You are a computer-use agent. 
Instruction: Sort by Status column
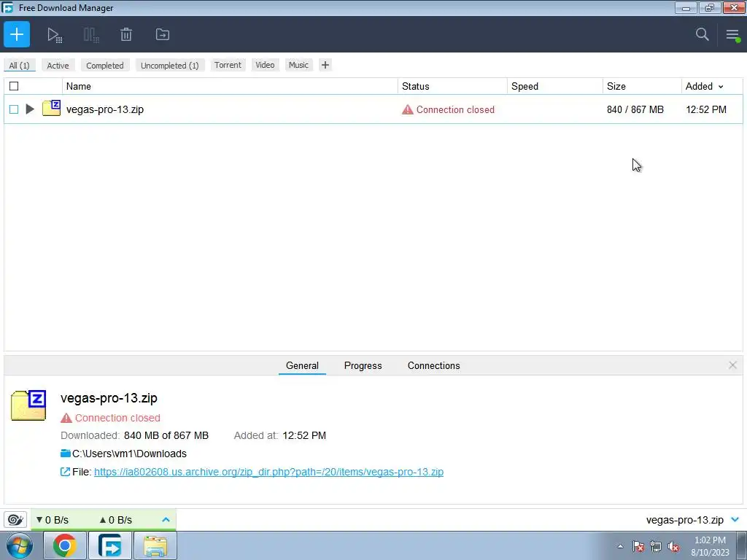tap(452, 86)
